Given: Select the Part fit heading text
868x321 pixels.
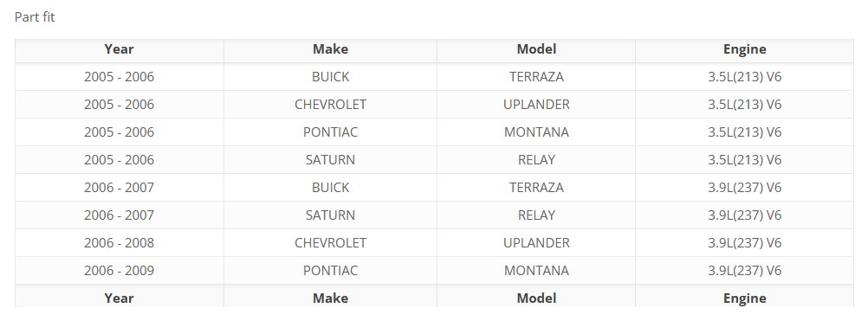Looking at the screenshot, I should coord(35,17).
